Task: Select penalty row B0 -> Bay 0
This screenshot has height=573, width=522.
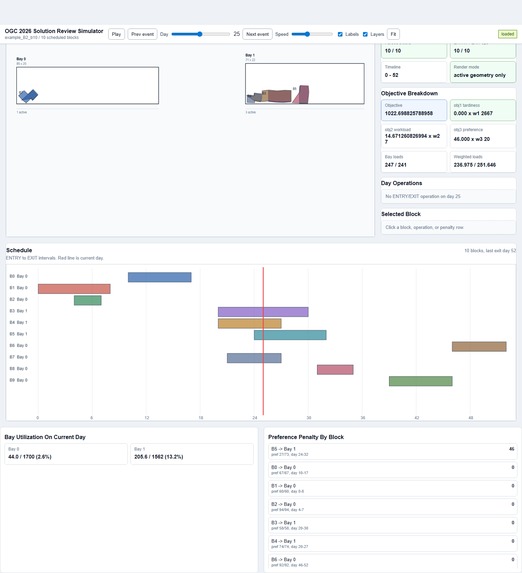Action: pyautogui.click(x=392, y=470)
